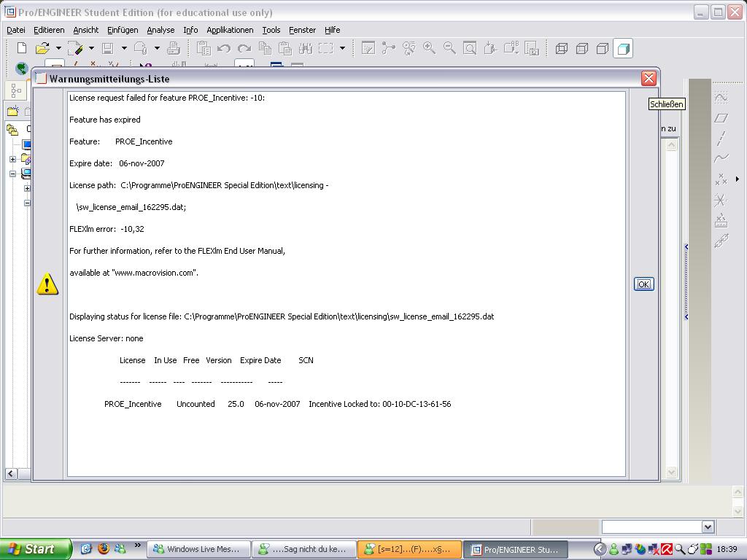Open the Applikationen menu

230,30
